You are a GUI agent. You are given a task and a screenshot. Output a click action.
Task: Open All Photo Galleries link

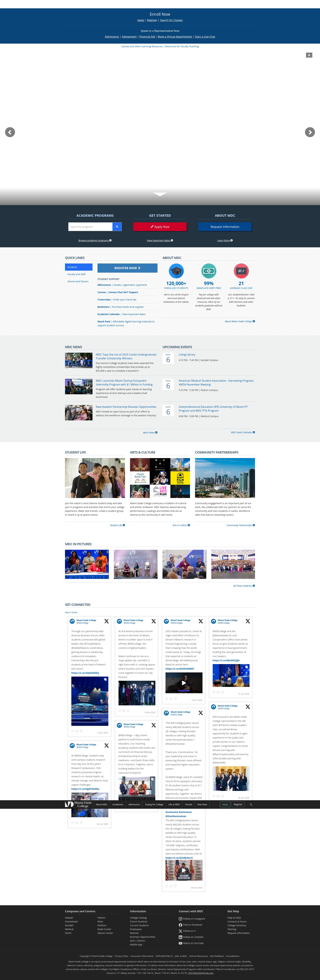click(244, 586)
